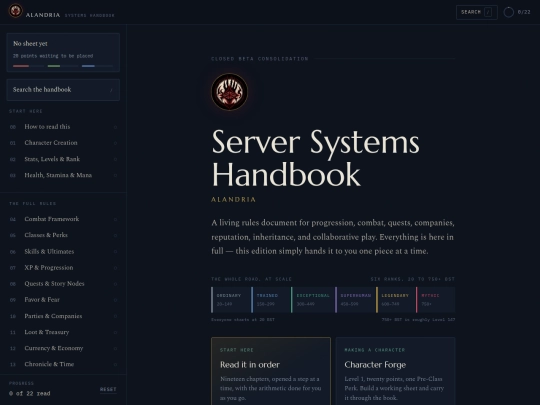Select the Ordinary rank segment

231,300
